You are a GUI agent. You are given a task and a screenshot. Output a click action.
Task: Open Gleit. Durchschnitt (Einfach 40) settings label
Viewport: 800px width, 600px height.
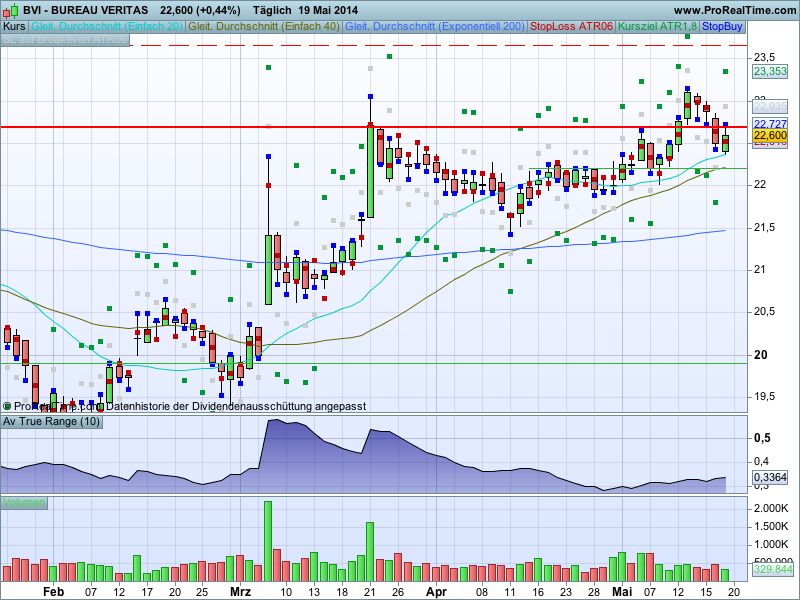(x=264, y=26)
